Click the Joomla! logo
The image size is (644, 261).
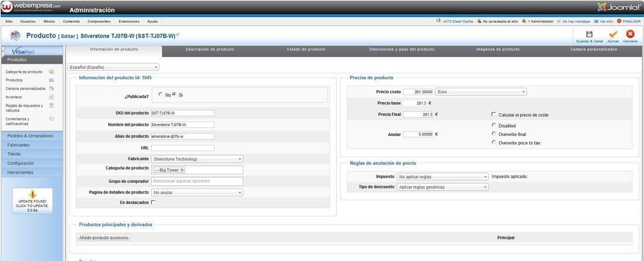point(619,6)
